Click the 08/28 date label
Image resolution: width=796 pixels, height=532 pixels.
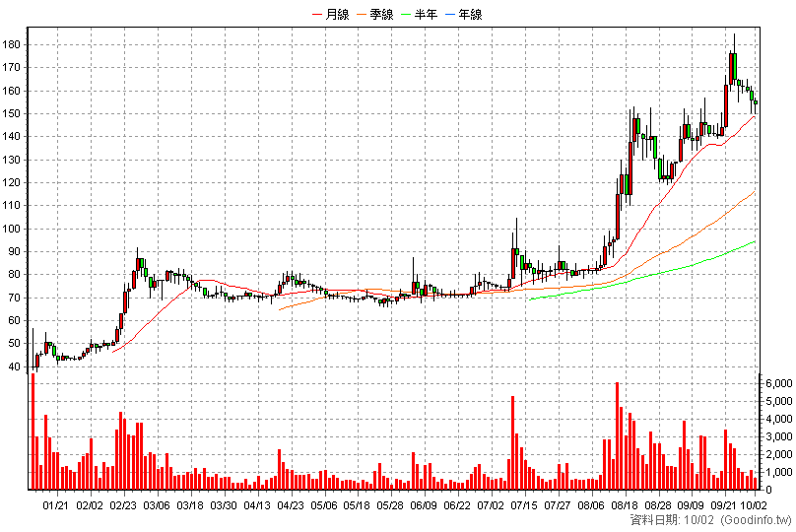click(658, 505)
